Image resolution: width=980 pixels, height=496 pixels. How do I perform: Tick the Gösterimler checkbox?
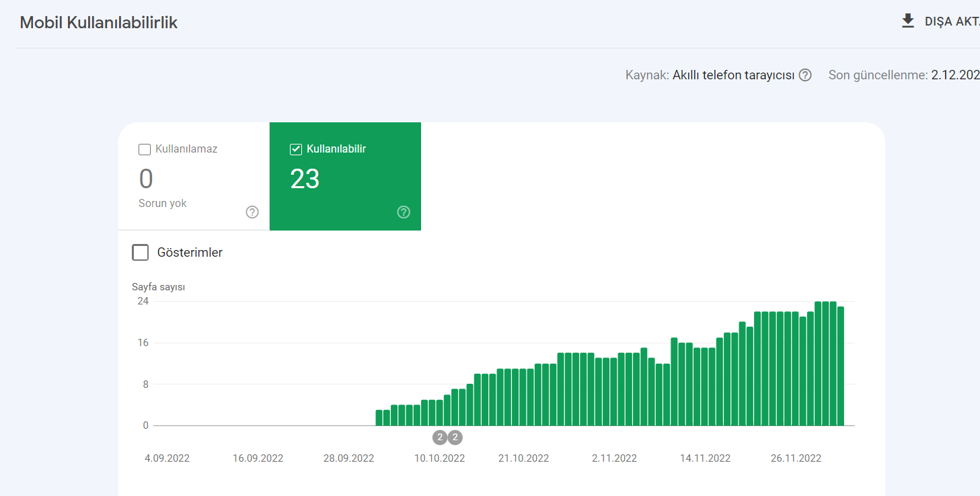(141, 253)
